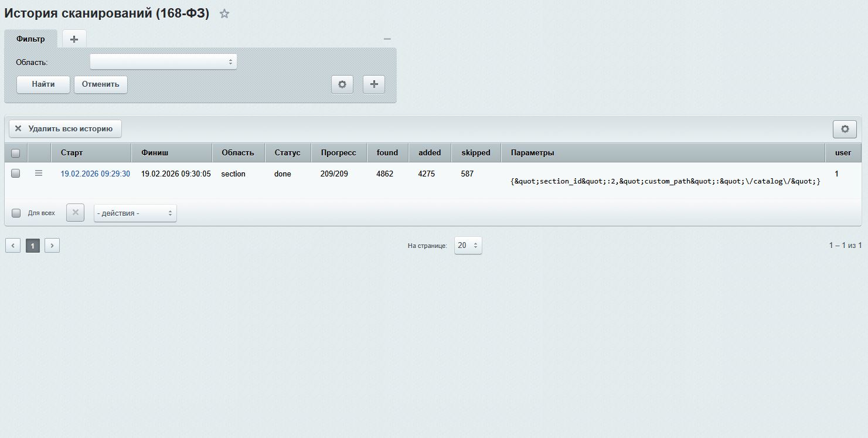Open scan started 19.02.2026 09:29:30

(96, 174)
